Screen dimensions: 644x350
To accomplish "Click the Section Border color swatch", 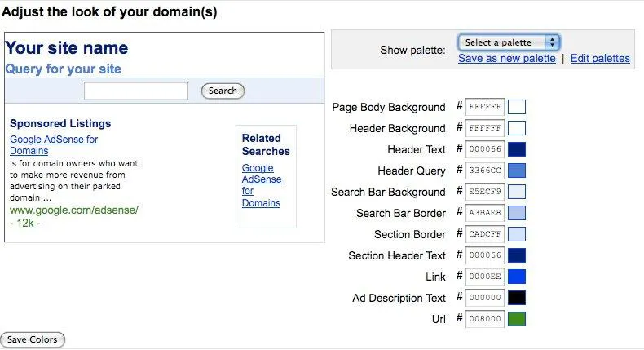I will point(517,234).
